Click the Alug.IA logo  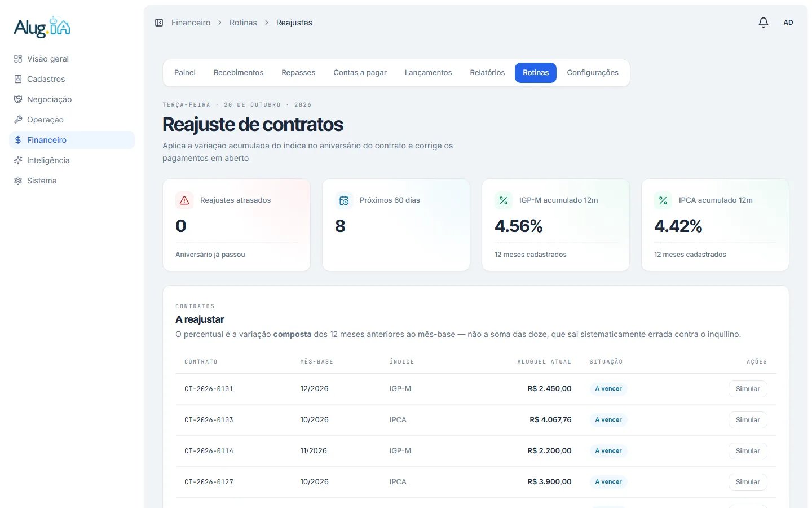[x=42, y=27]
